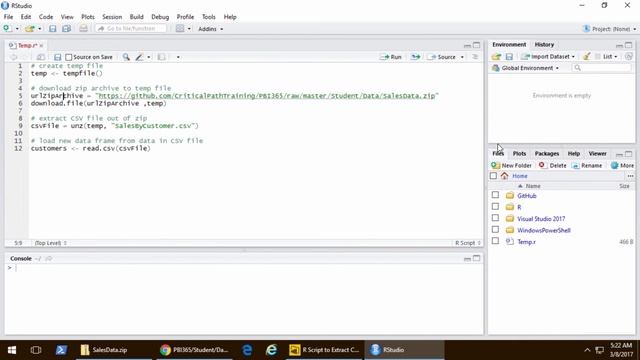The height and width of the screenshot is (360, 640).
Task: Save workspace icon in Environment pane
Action: click(x=509, y=57)
